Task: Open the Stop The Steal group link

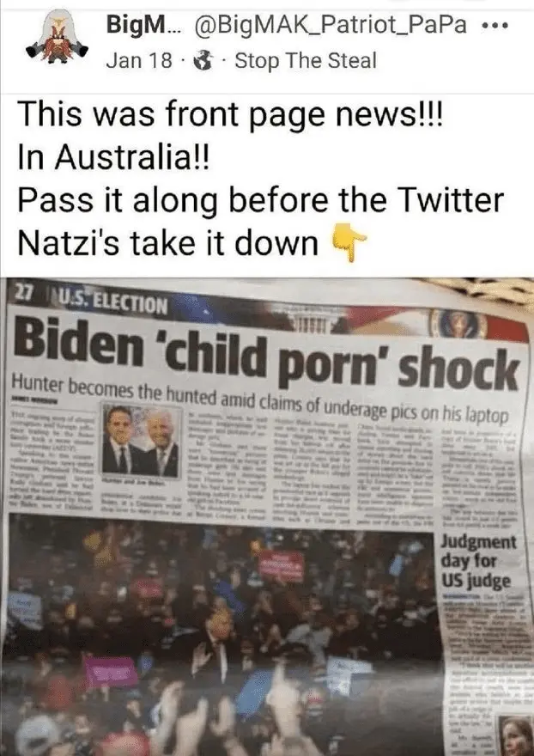Action: [x=305, y=61]
